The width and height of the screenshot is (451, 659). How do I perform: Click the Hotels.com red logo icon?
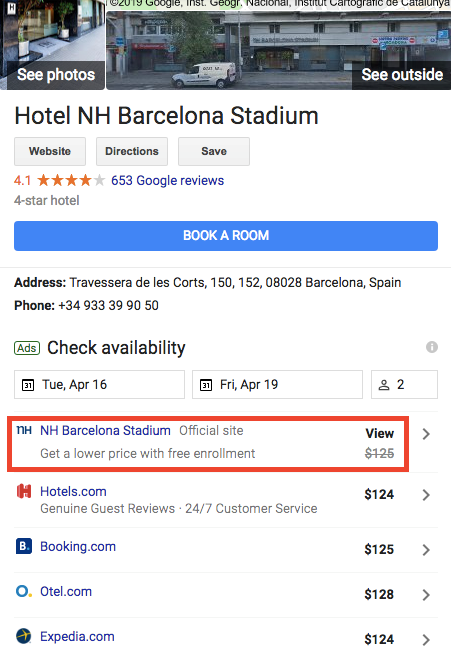(x=24, y=491)
